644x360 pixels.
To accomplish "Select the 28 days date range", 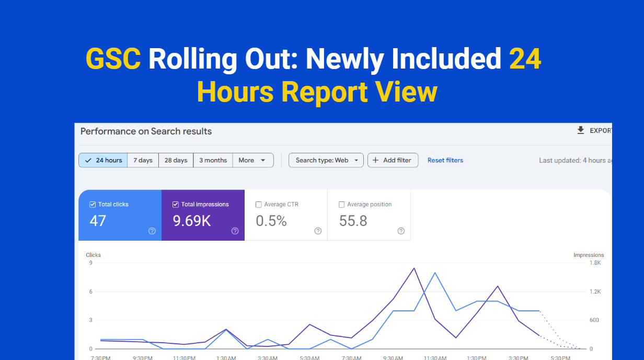I will 176,160.
